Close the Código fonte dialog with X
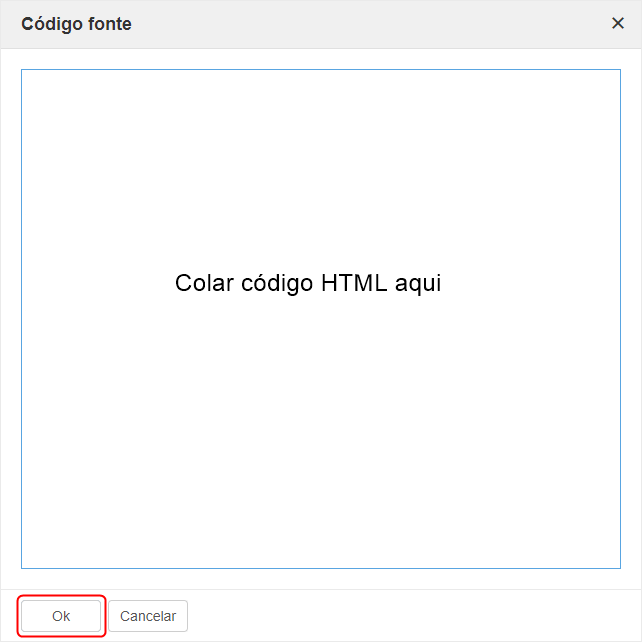Viewport: 642px width, 642px height. [x=617, y=23]
